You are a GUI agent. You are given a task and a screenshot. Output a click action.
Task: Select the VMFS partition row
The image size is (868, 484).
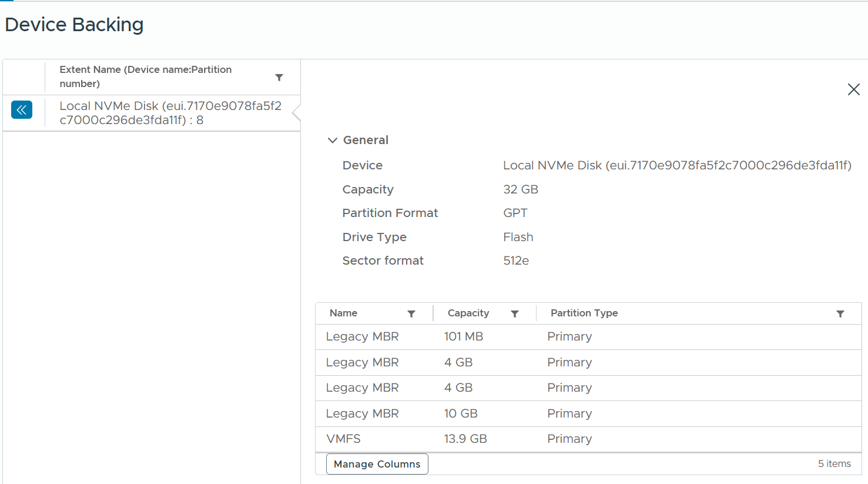[588, 439]
